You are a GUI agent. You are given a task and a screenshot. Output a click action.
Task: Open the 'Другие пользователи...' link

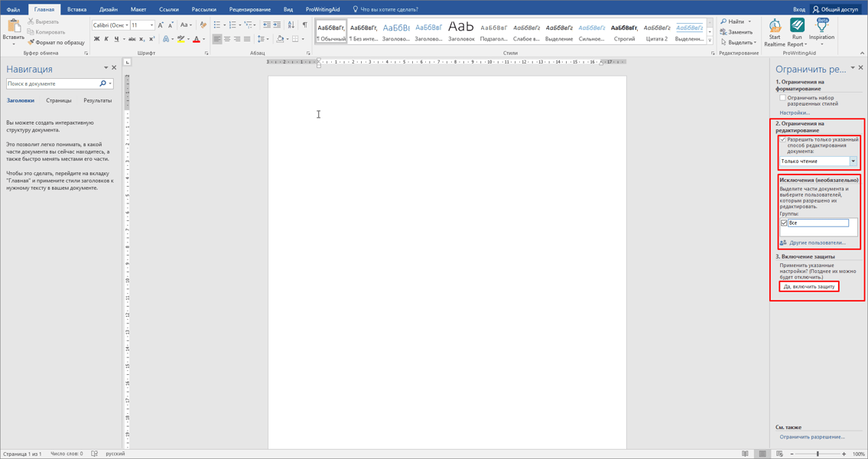click(817, 243)
